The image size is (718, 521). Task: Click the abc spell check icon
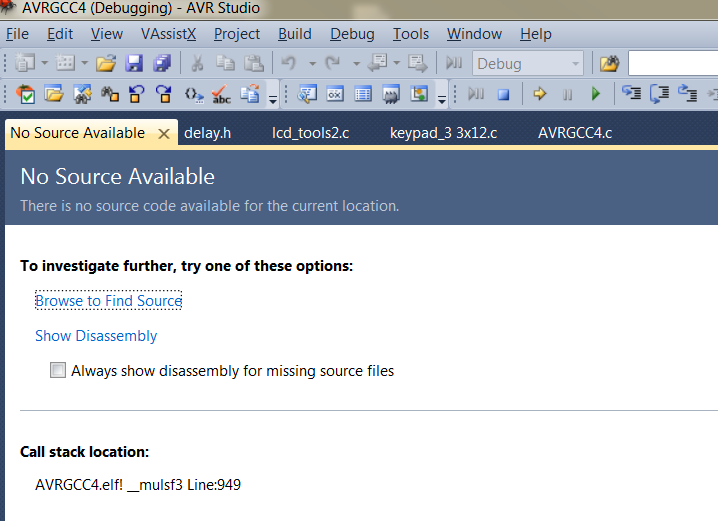[x=221, y=94]
